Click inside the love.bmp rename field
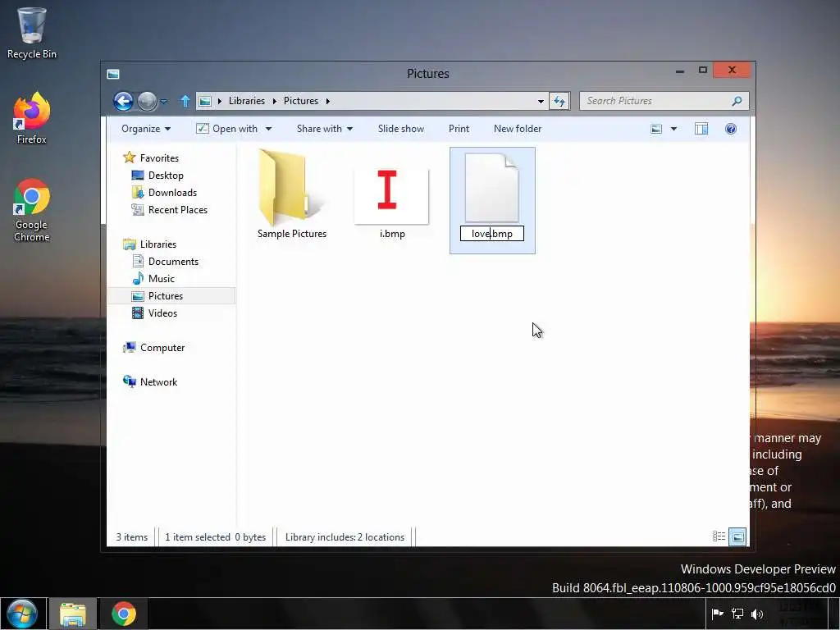The width and height of the screenshot is (840, 630). pos(492,234)
